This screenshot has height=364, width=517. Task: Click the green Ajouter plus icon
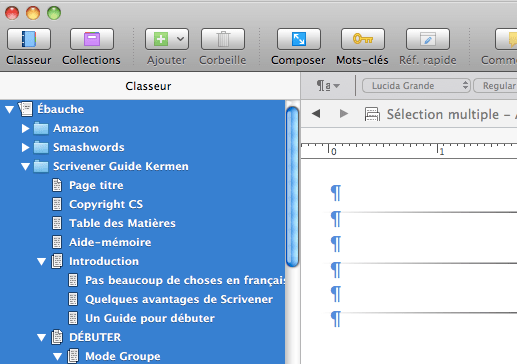point(161,39)
